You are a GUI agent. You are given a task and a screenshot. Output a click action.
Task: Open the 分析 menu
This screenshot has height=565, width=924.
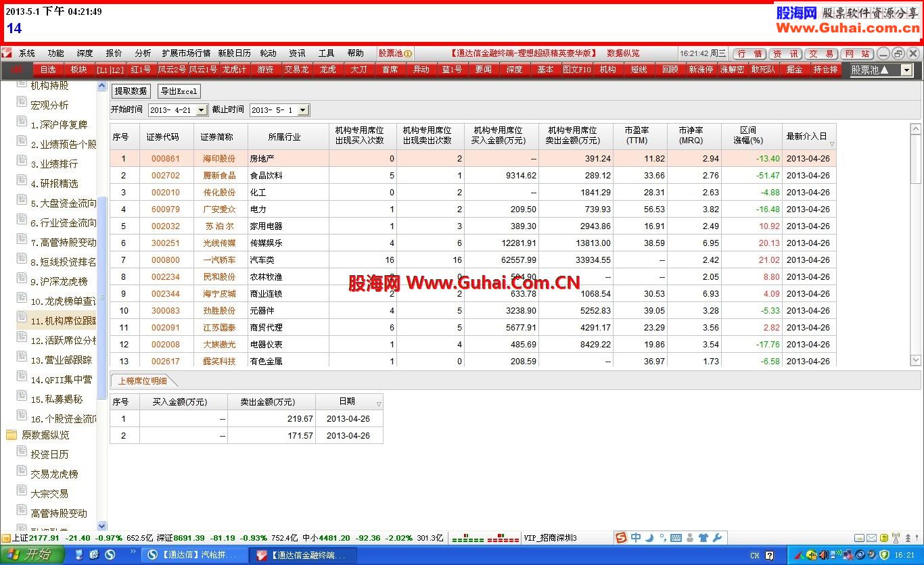click(x=143, y=53)
